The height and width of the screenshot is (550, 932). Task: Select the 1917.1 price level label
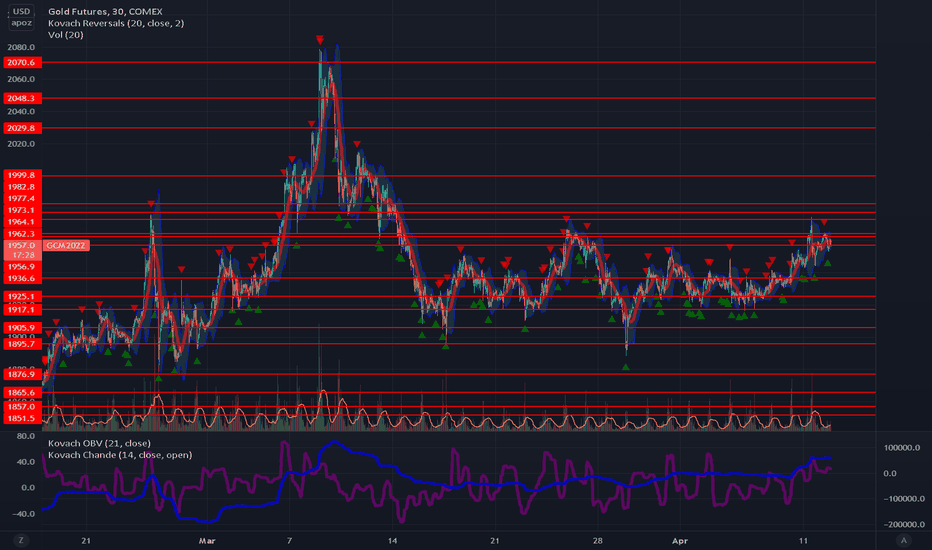click(23, 309)
